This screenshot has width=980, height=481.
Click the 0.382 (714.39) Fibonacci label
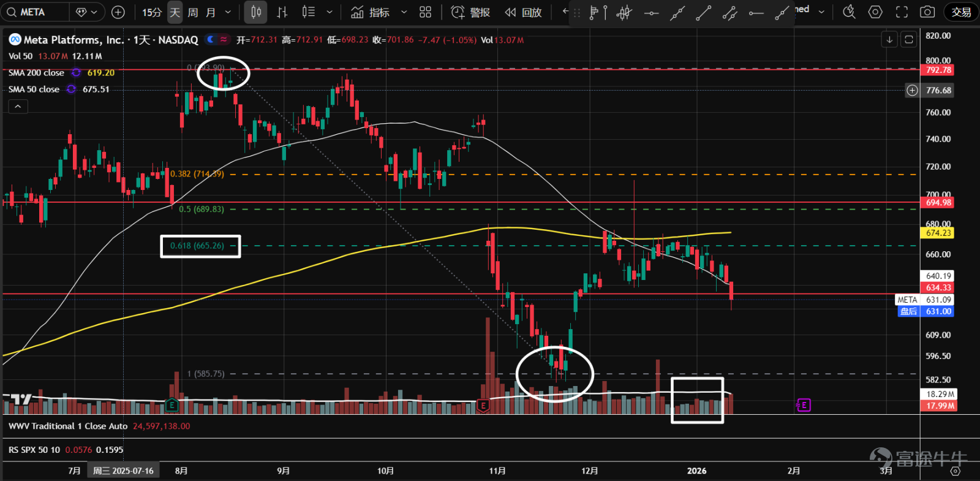197,173
